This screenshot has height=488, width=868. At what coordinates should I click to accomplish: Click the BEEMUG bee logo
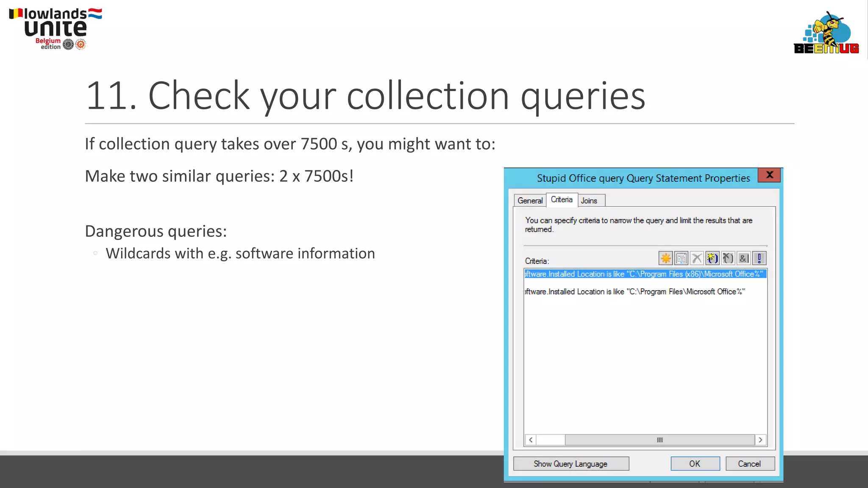click(826, 33)
